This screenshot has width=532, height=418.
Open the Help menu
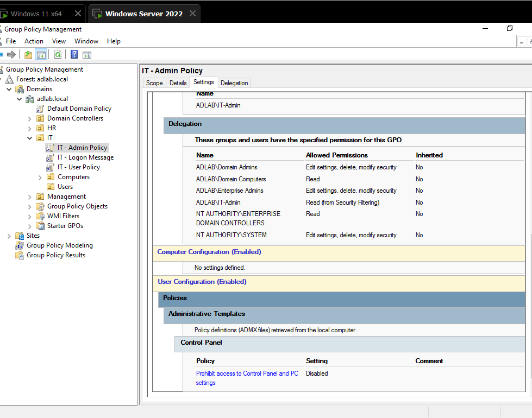click(114, 41)
